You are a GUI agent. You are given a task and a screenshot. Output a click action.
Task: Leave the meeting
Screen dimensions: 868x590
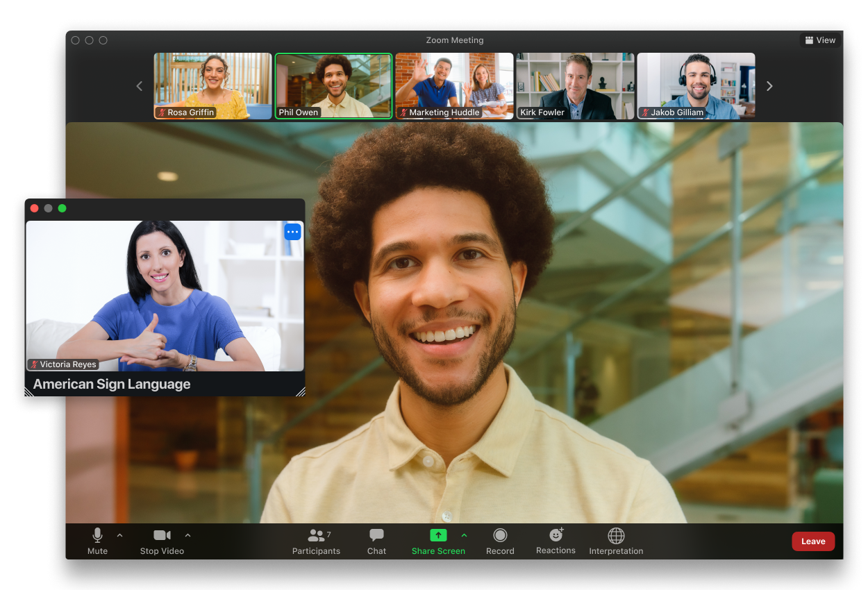pyautogui.click(x=813, y=541)
